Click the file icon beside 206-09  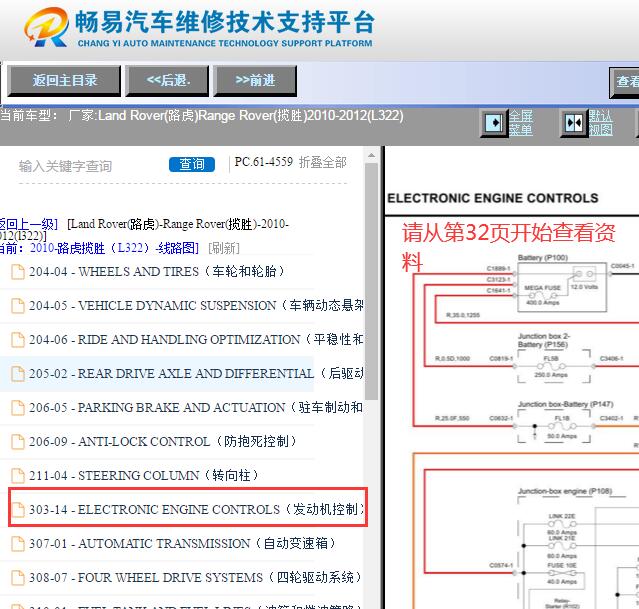(x=18, y=441)
